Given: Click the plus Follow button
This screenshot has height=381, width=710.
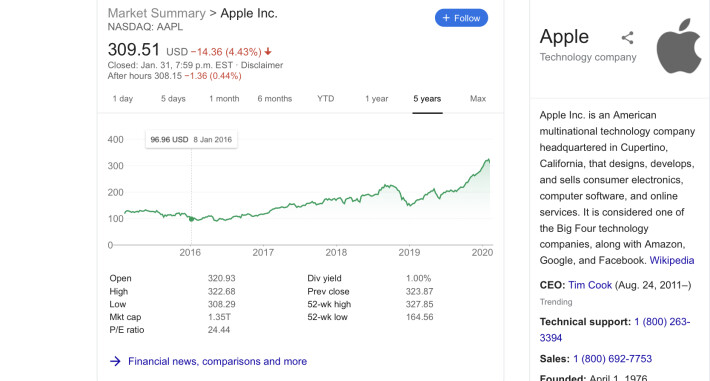Looking at the screenshot, I should point(461,18).
